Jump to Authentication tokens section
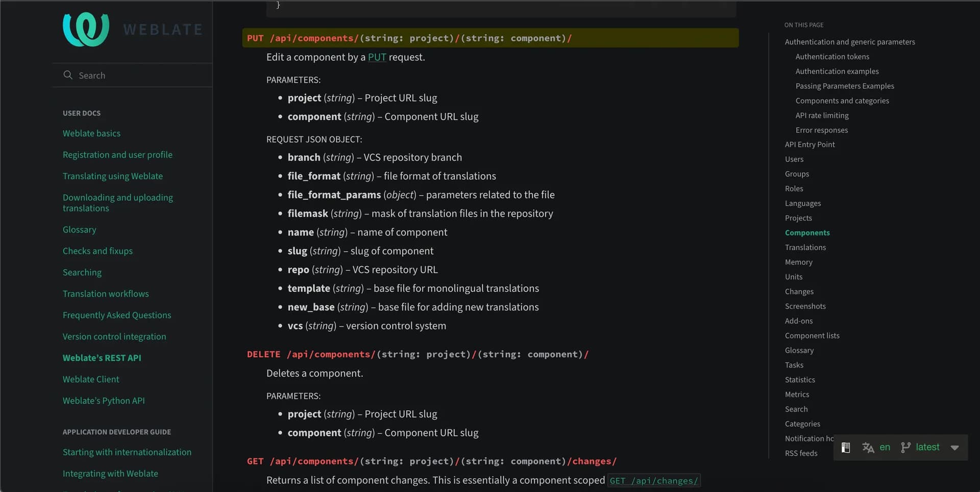 (x=832, y=57)
